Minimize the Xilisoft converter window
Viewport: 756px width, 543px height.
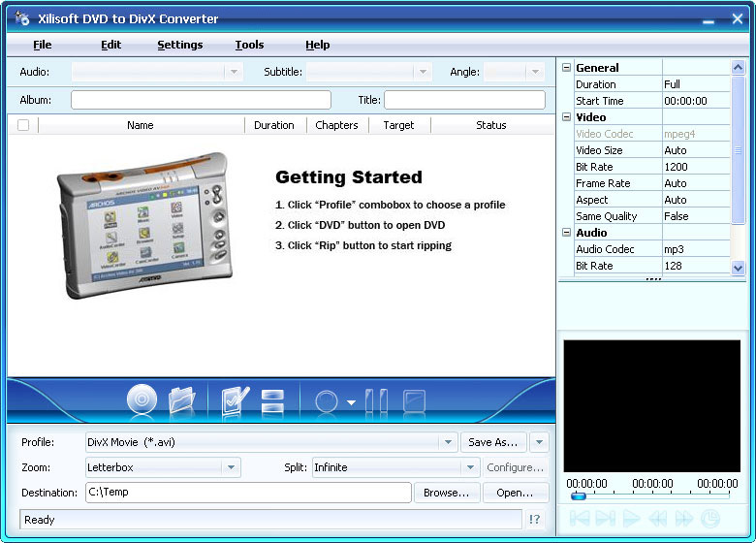click(x=708, y=20)
